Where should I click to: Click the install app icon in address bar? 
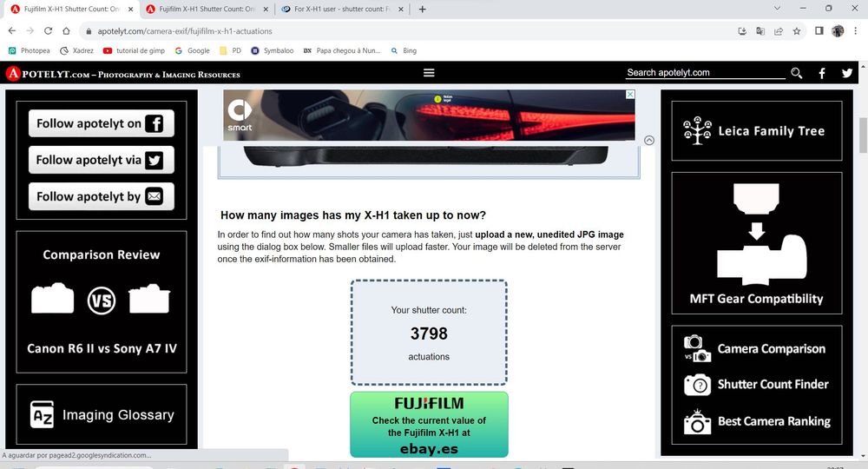click(742, 31)
